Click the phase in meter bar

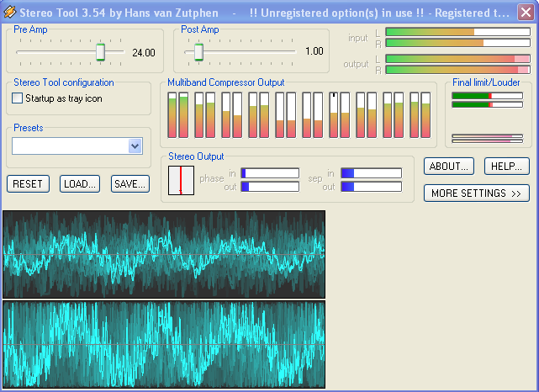270,173
